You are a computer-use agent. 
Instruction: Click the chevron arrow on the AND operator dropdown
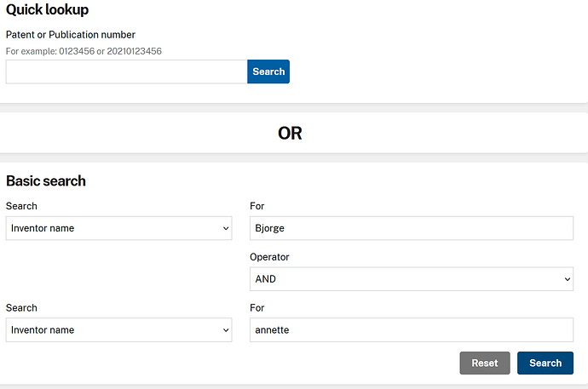coord(567,279)
